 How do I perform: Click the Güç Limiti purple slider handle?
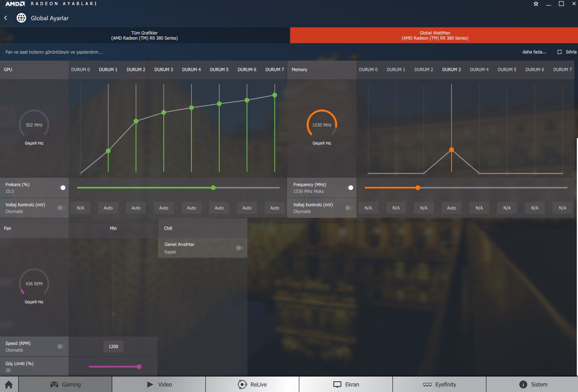coord(139,367)
